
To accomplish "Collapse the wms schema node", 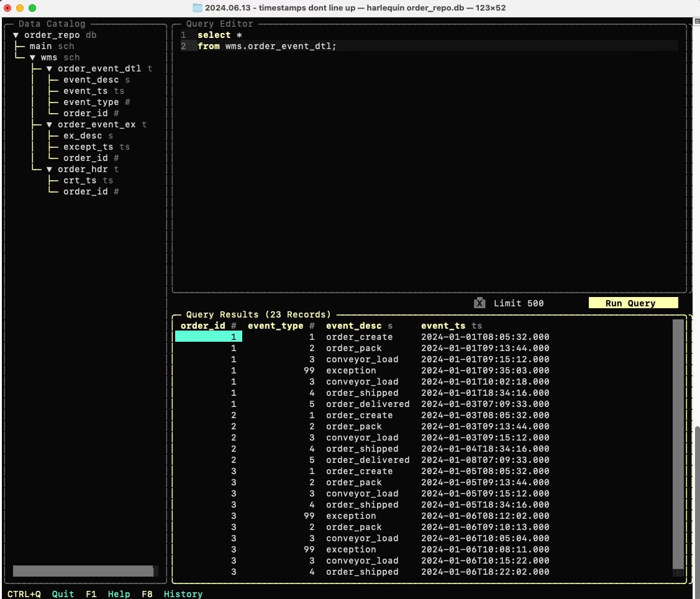I will tap(32, 58).
